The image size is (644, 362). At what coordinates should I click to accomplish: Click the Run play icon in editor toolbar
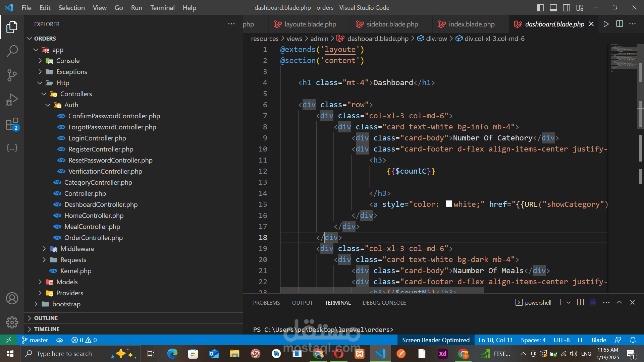pyautogui.click(x=606, y=24)
